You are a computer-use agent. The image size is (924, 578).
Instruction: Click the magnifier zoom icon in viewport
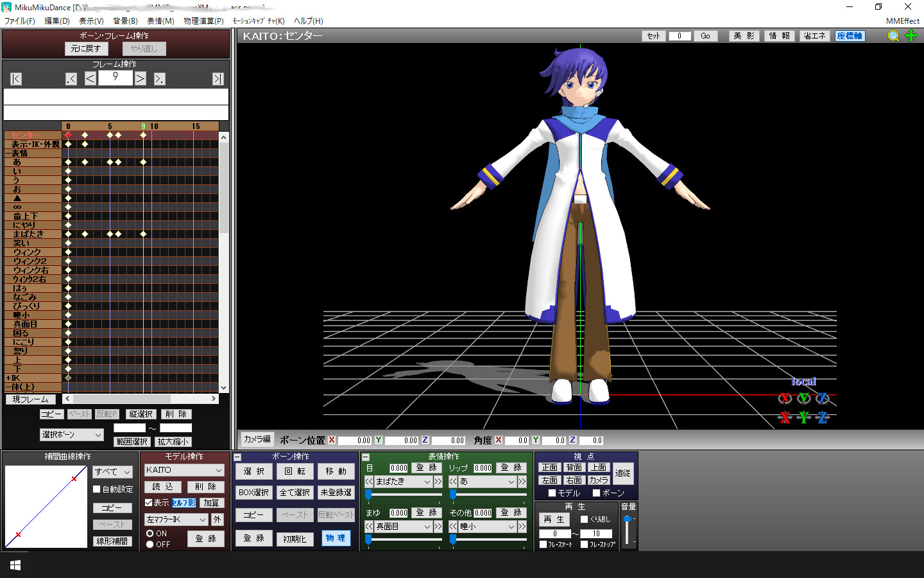click(x=893, y=36)
